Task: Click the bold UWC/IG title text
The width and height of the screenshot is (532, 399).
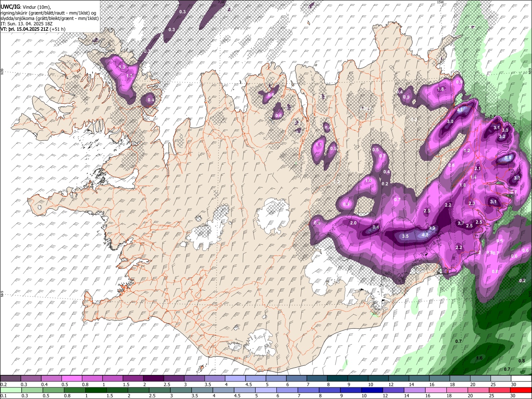Action: pos(10,7)
